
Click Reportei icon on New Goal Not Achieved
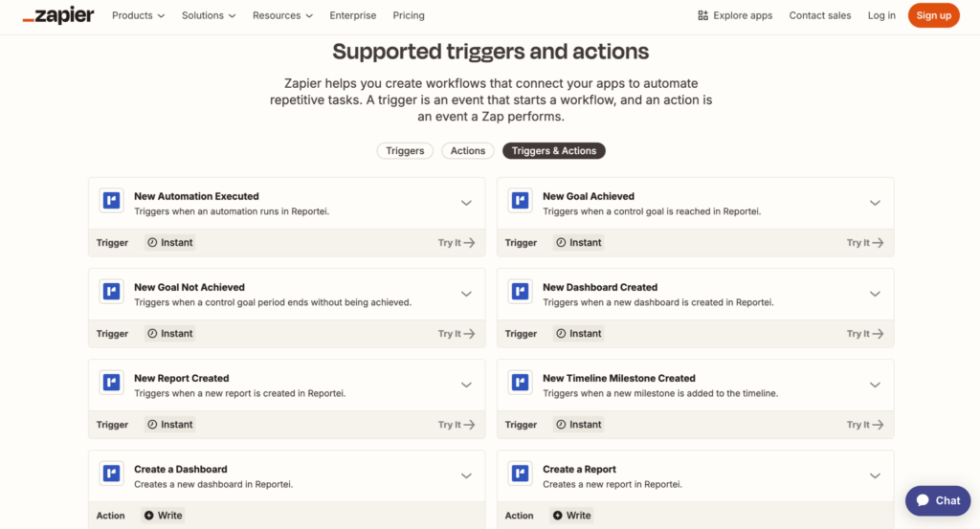[112, 292]
